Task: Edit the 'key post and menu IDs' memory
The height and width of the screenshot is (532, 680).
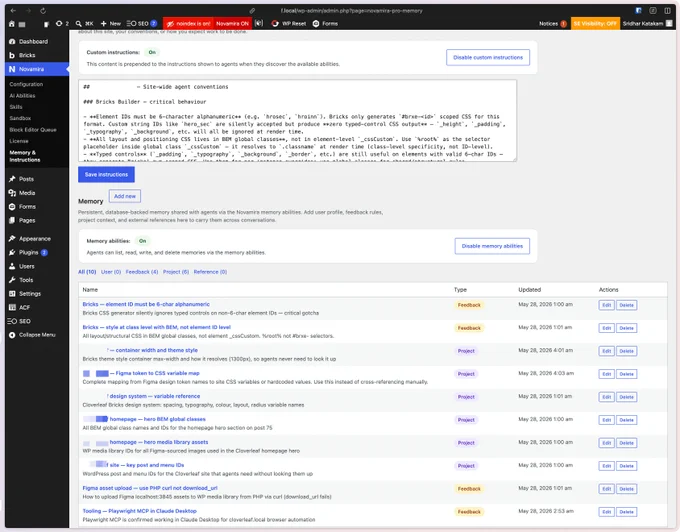Action: (606, 466)
